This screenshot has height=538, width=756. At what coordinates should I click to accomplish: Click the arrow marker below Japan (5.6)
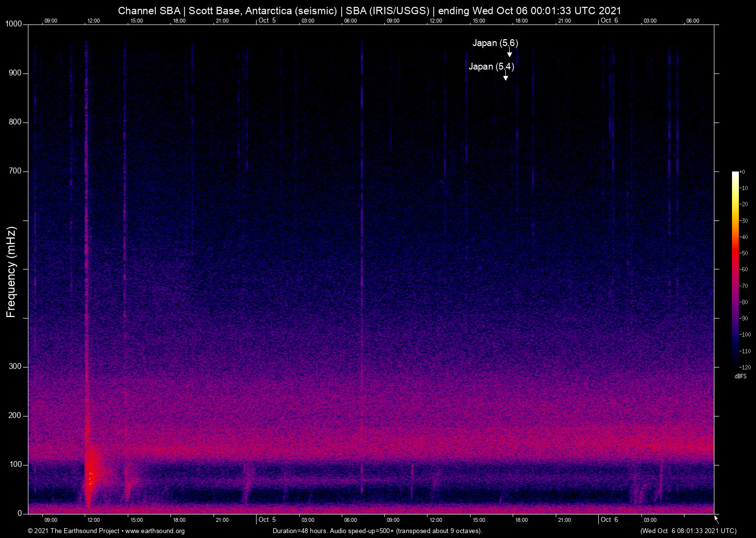(x=509, y=53)
